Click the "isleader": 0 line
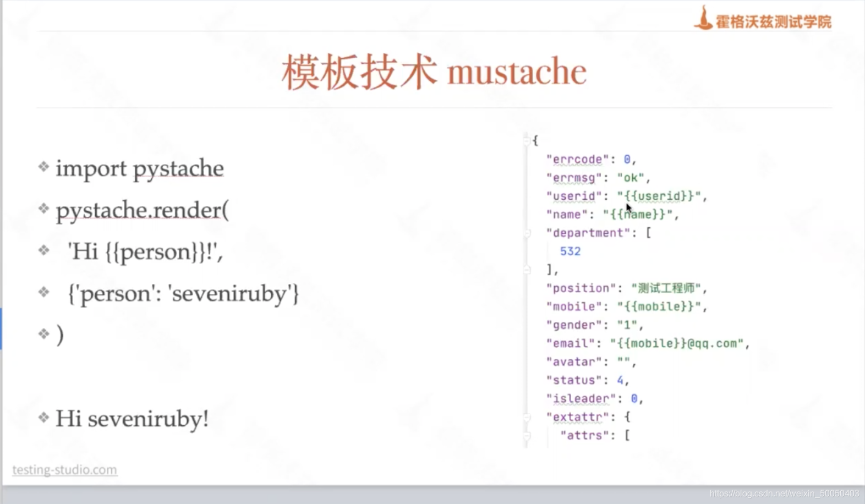The width and height of the screenshot is (865, 504). pyautogui.click(x=595, y=399)
